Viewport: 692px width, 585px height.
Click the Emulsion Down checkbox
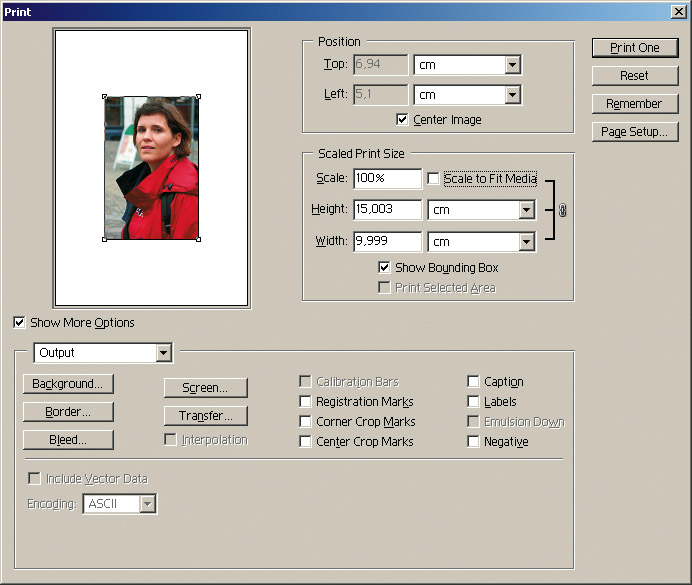click(473, 421)
